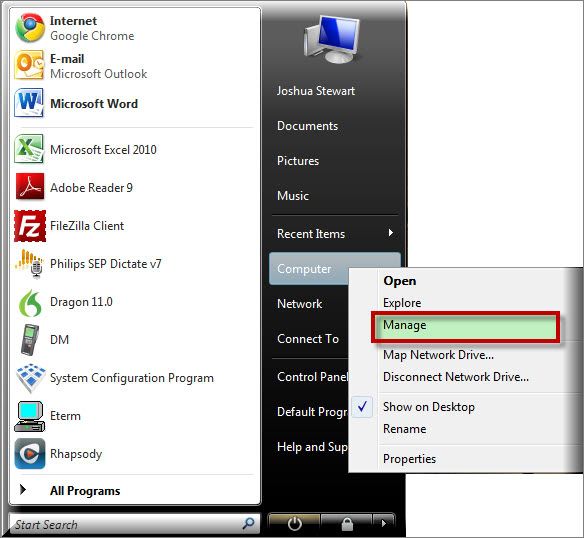Select Manage in the context menu
Screen dimensions: 584x538
click(x=466, y=326)
